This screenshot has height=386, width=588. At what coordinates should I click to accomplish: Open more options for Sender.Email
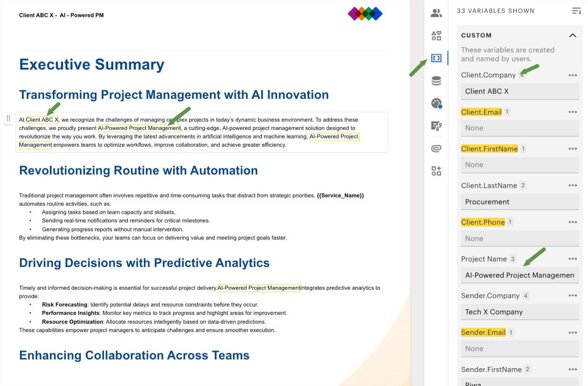(573, 332)
